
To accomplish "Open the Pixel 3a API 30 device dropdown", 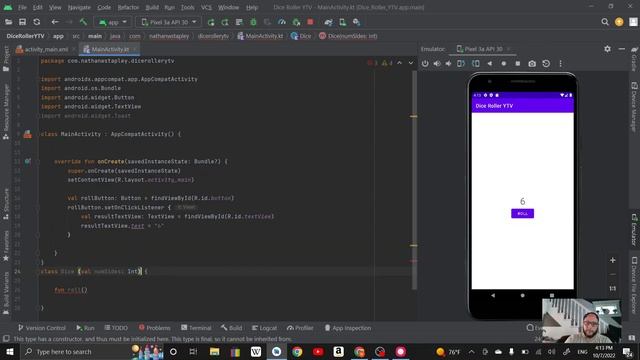I will point(169,22).
